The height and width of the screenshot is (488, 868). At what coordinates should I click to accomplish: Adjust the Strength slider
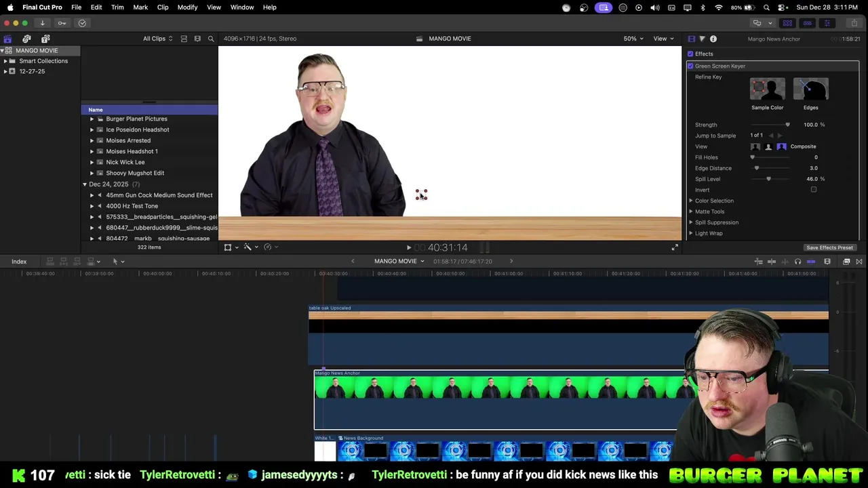[x=770, y=125]
